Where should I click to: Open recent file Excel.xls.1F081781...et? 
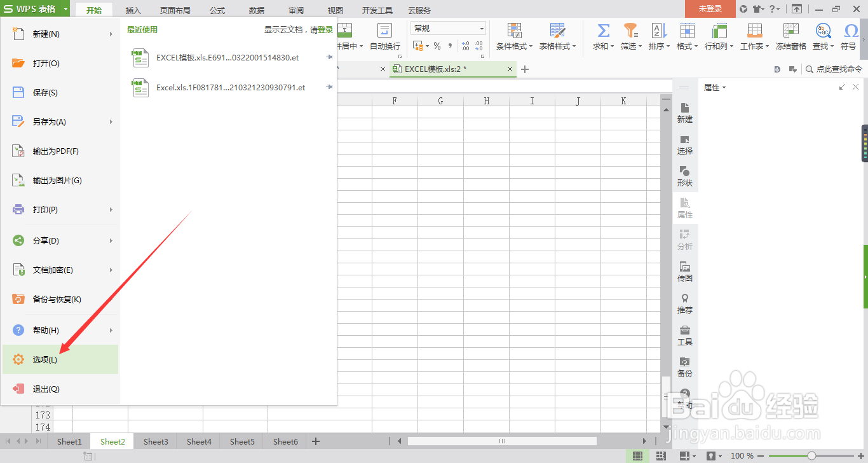(231, 87)
